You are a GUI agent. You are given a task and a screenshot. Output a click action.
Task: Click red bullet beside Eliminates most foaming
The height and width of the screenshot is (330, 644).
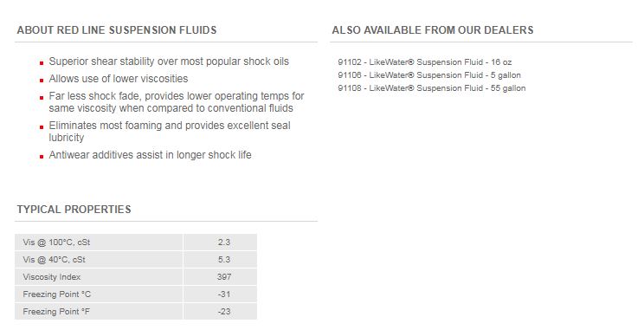click(x=42, y=127)
